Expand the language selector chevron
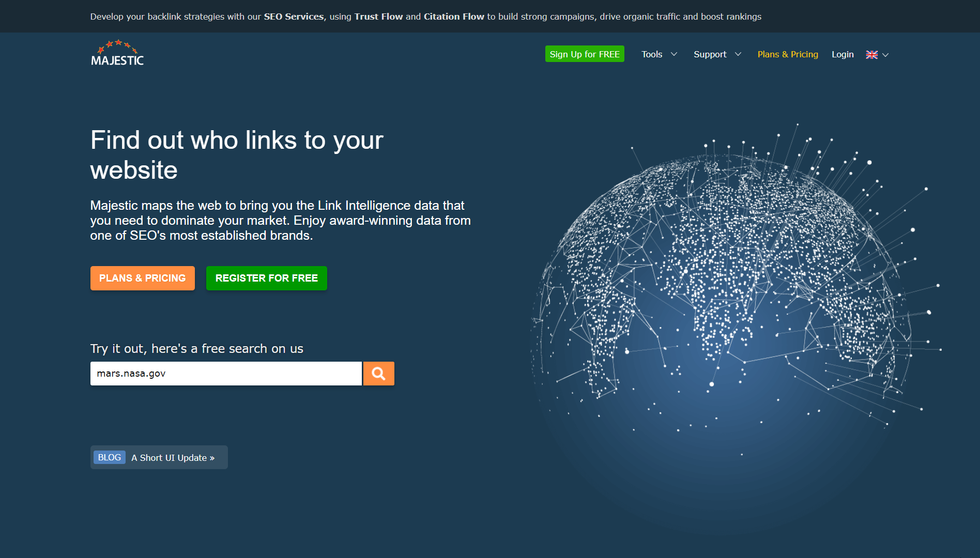Image resolution: width=980 pixels, height=558 pixels. coord(885,55)
